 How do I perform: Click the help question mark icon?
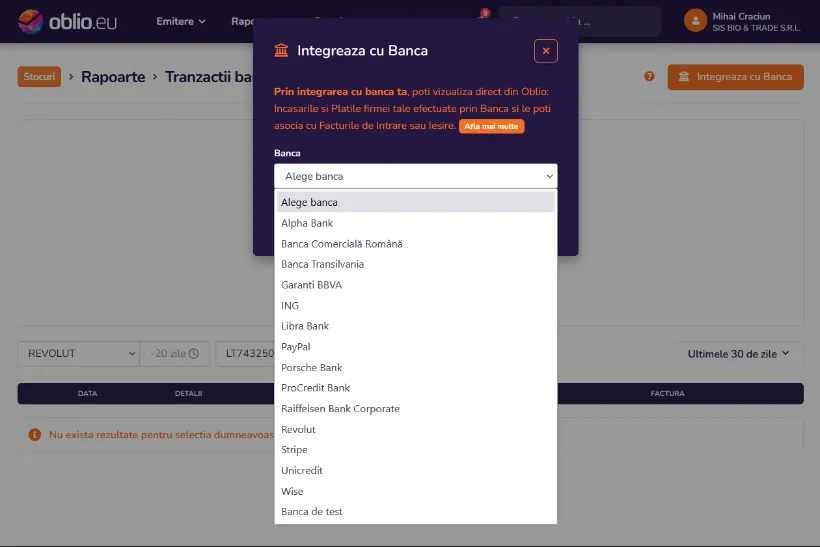coord(649,76)
